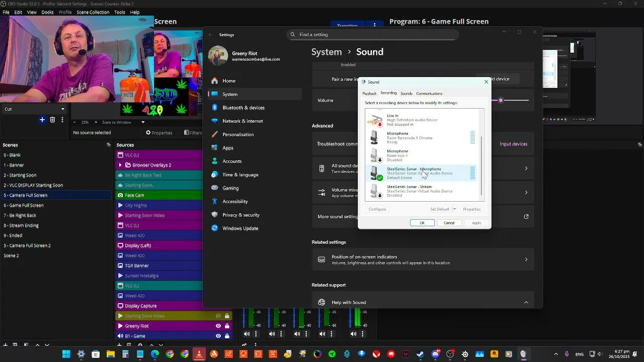644x362 pixels.
Task: Select the 6 - Game Full Screen scene
Action: 56,205
